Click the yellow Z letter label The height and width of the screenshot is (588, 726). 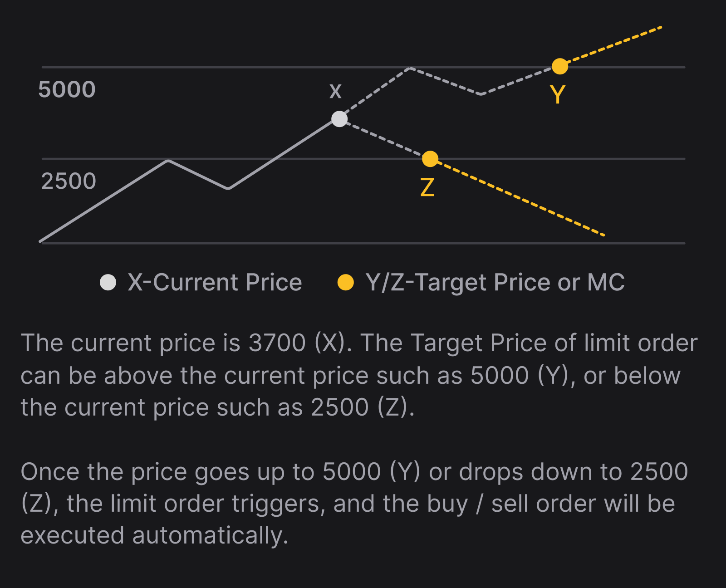tap(427, 187)
